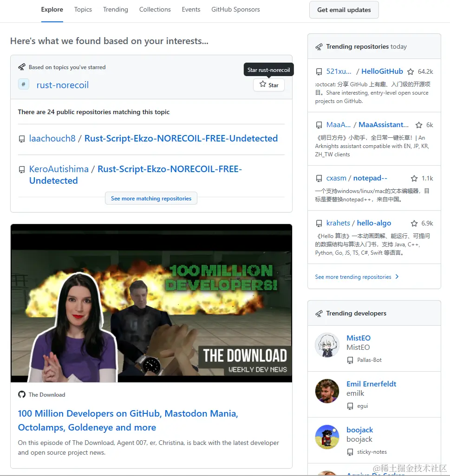The image size is (450, 476).
Task: Click the Get email updates button
Action: [344, 10]
